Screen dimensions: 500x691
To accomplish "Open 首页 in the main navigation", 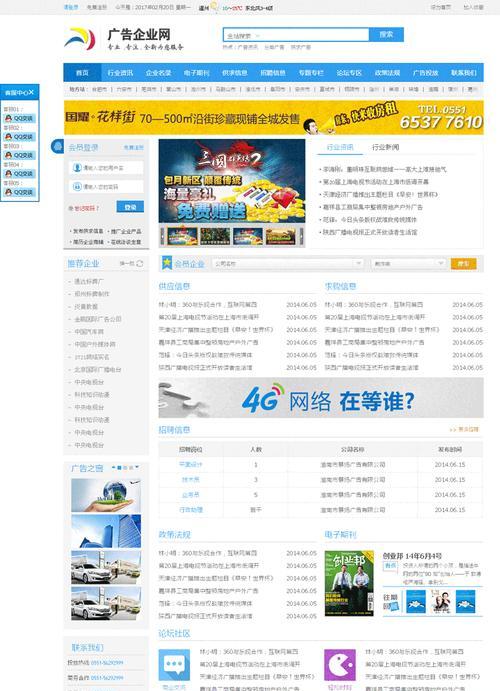I will tap(82, 73).
